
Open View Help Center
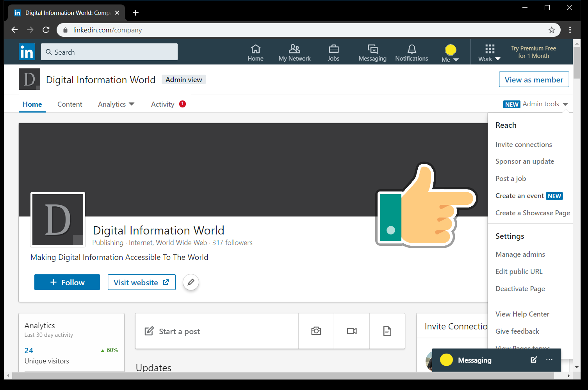tap(522, 314)
